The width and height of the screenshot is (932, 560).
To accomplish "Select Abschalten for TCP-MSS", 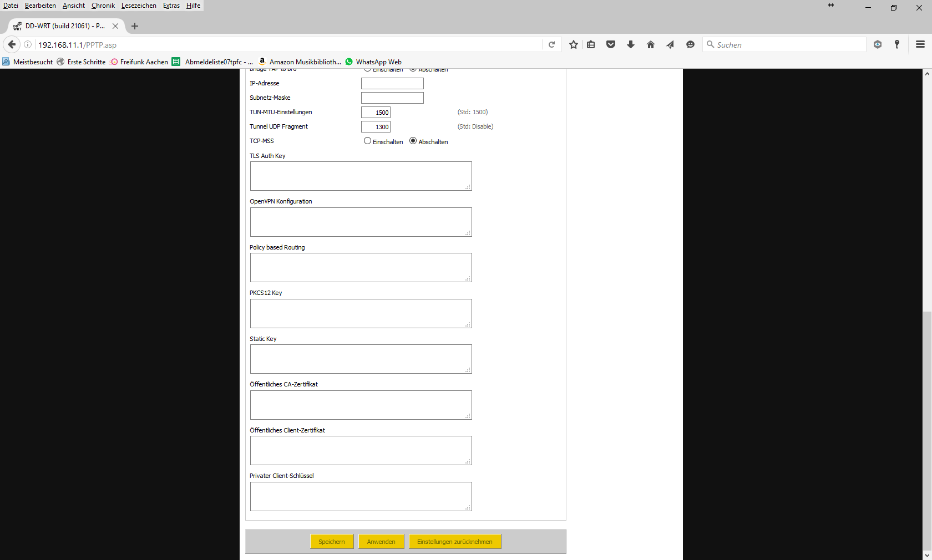I will (x=413, y=141).
